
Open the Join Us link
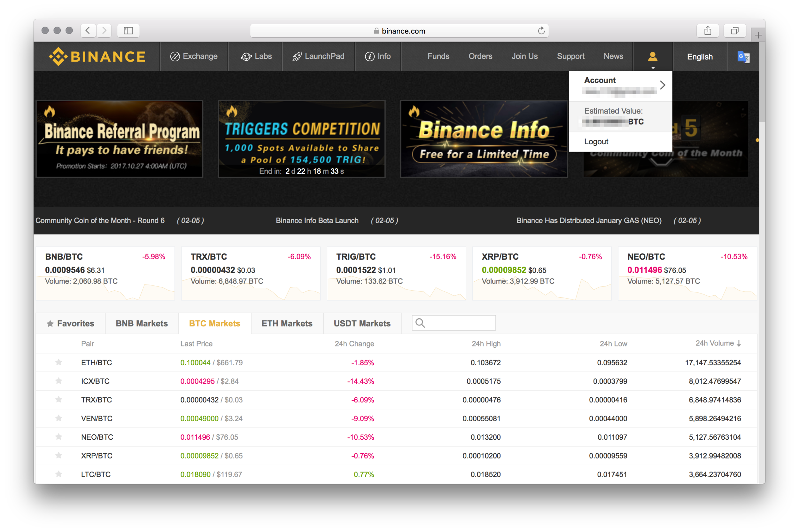pos(524,56)
